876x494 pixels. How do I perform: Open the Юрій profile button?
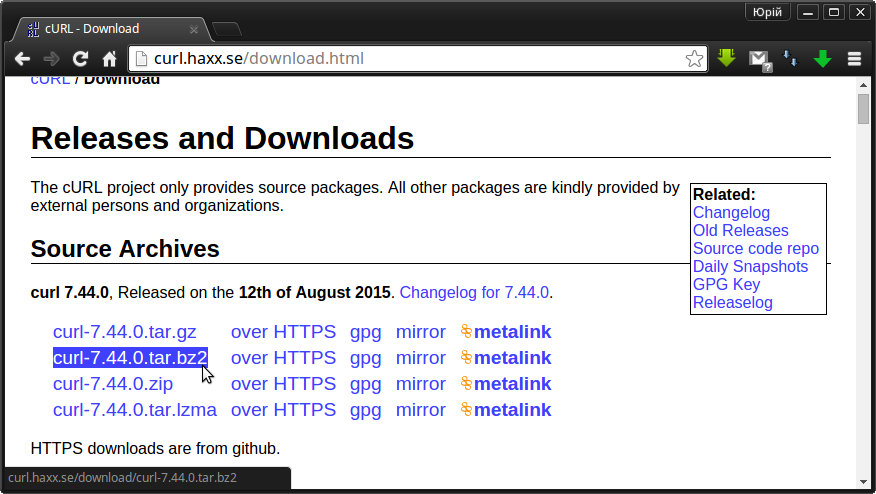point(767,12)
